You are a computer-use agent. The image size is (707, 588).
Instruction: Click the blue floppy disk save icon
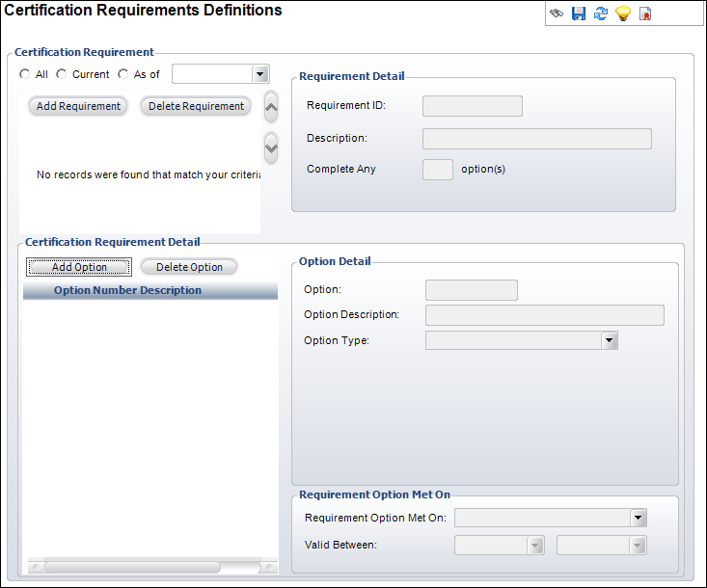[x=579, y=13]
